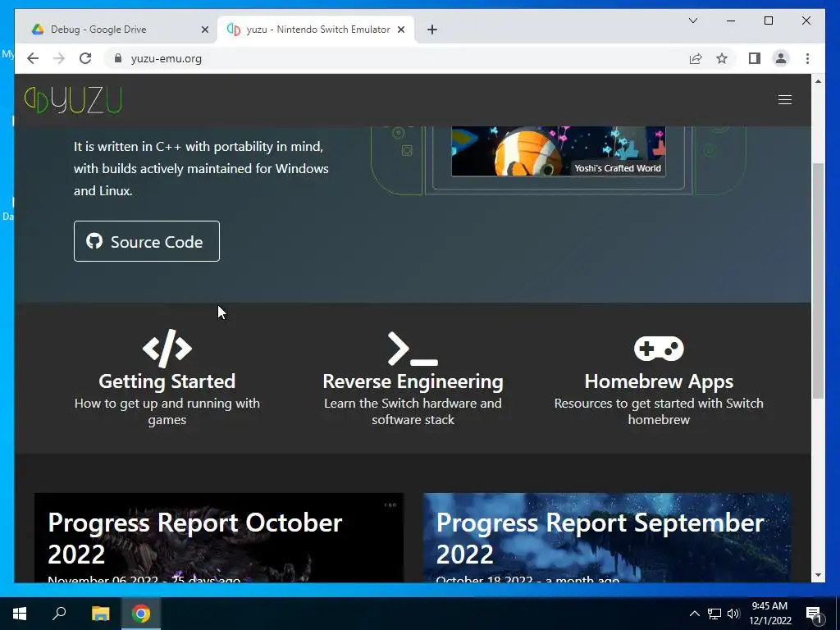Click the yuzu-emu.org address bar

click(x=396, y=58)
